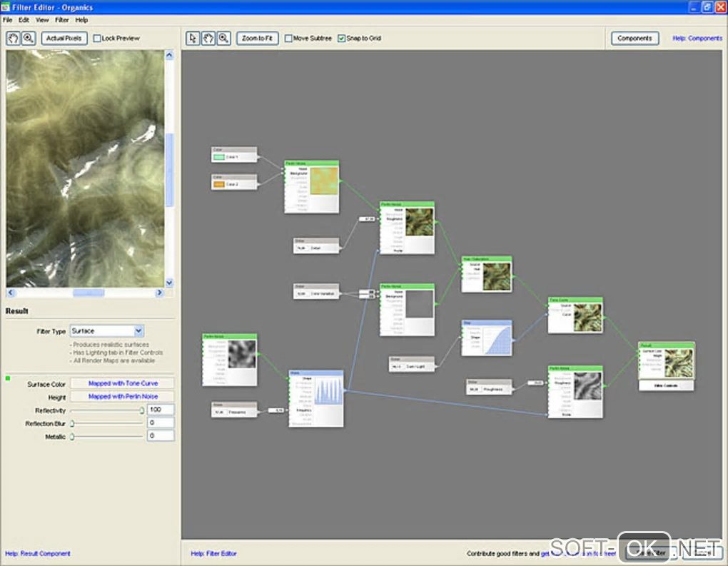This screenshot has width=728, height=566.
Task: Select the zoom magnifier in preview toolbar
Action: pyautogui.click(x=29, y=38)
